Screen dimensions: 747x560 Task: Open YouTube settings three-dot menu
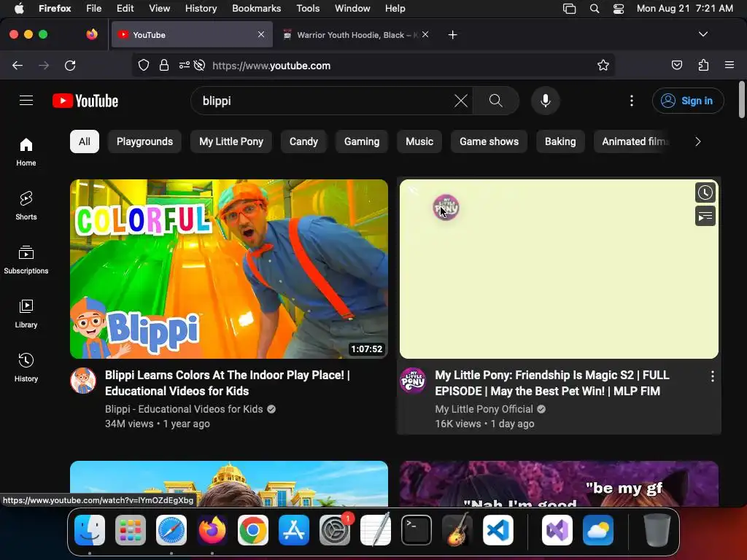[632, 101]
